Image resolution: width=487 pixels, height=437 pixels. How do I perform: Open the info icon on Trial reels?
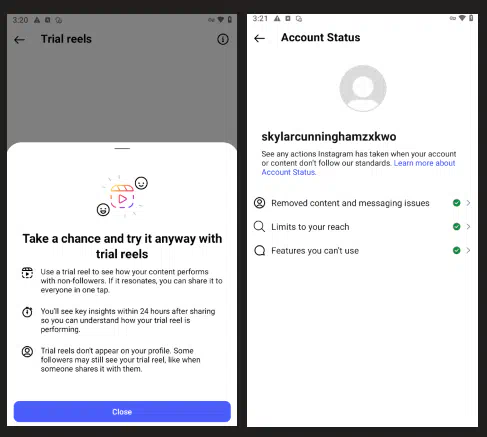click(x=223, y=39)
